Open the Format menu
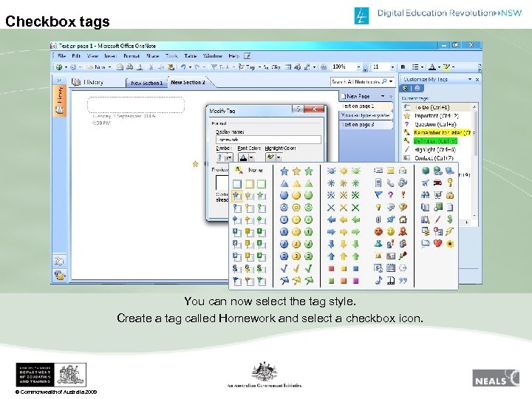The width and height of the screenshot is (532, 399). (131, 56)
